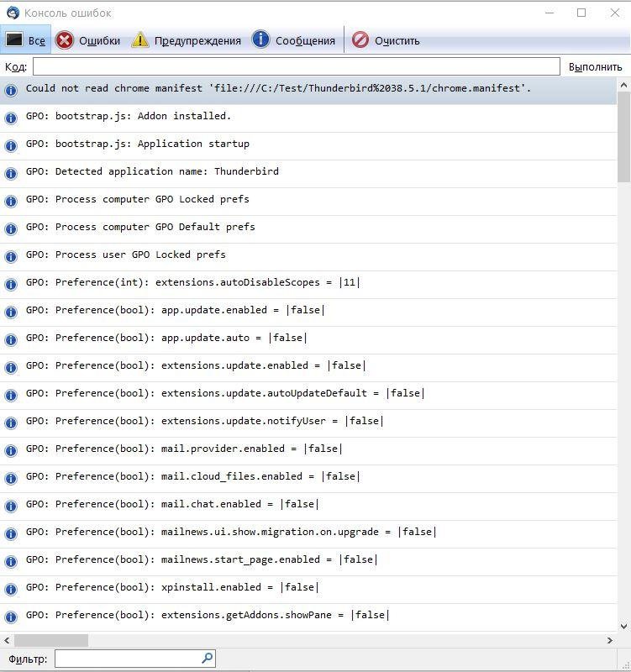Filter console by Ошибки (errors)
Viewport: 631px width, 672px height.
click(x=88, y=40)
